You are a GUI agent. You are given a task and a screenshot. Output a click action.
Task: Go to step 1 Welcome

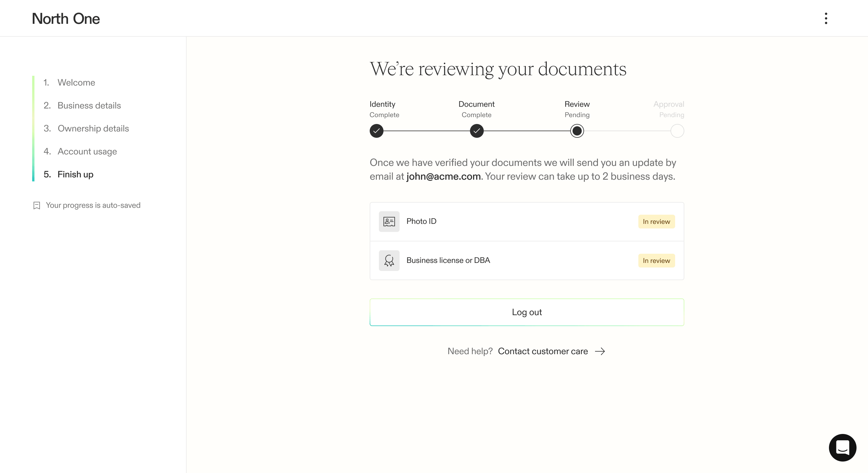pyautogui.click(x=69, y=83)
